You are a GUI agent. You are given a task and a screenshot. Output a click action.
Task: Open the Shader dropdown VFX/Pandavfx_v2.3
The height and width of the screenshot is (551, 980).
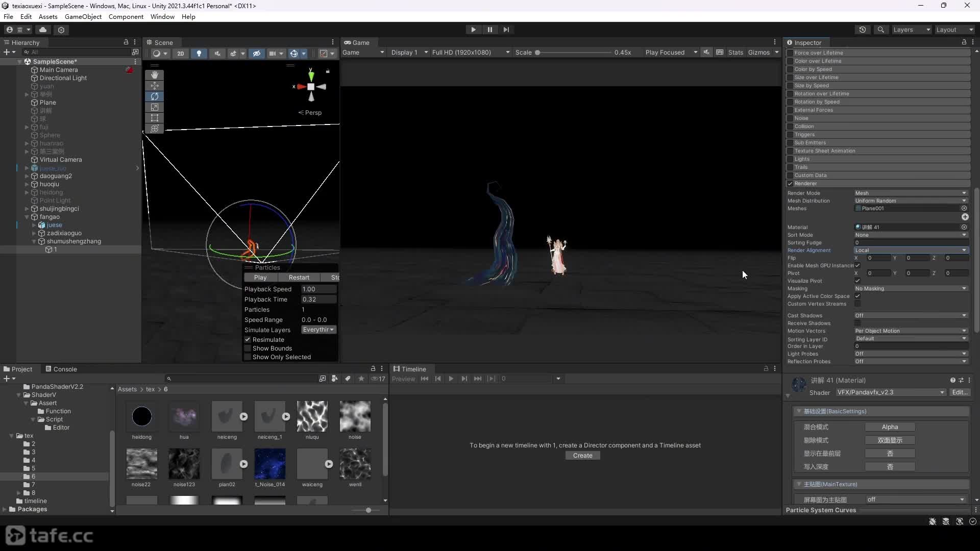click(891, 392)
